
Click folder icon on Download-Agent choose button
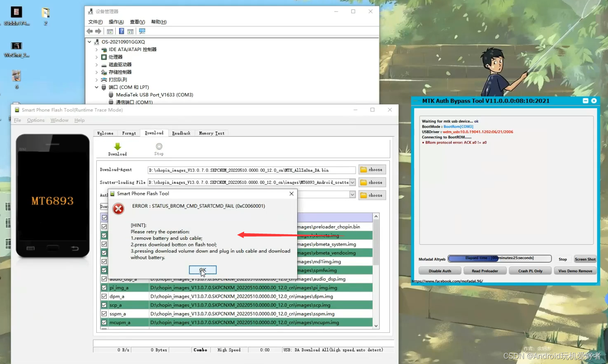coord(363,170)
